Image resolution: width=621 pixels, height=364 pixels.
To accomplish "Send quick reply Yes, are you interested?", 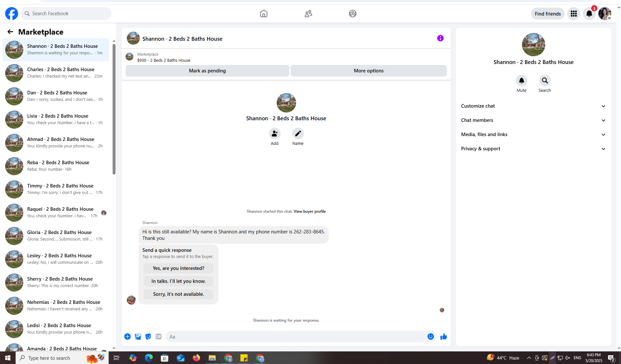I will 178,268.
